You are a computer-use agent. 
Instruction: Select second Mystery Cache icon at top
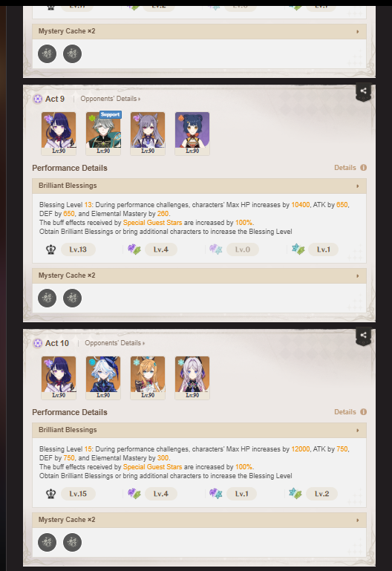point(73,54)
